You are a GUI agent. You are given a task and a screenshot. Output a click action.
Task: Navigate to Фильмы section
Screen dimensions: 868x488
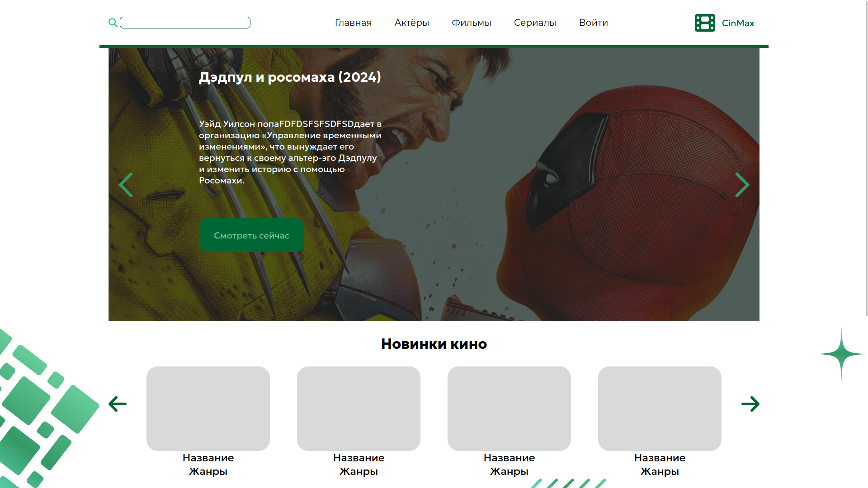[x=471, y=23]
